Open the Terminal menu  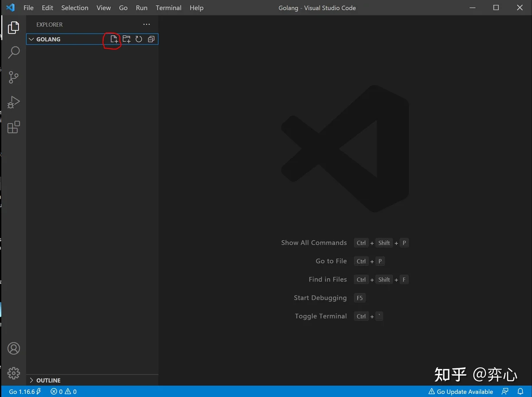[168, 8]
